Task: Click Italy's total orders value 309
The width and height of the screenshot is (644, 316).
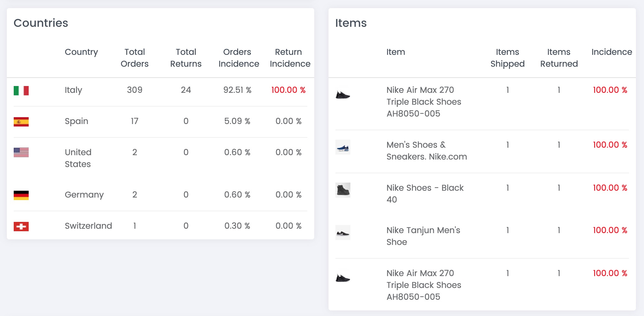Action: click(135, 90)
